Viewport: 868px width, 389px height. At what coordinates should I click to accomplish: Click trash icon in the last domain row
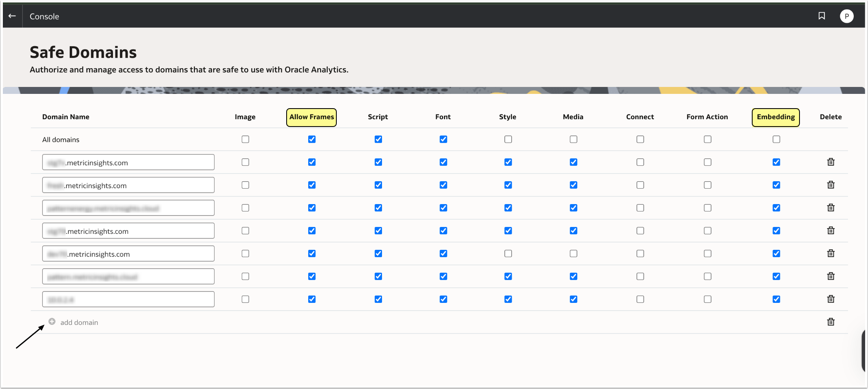click(x=830, y=299)
